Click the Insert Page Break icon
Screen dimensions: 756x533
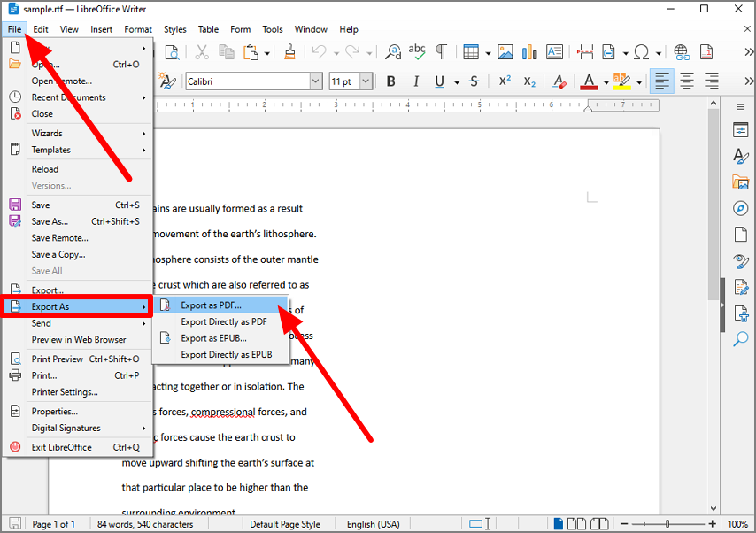coord(585,52)
